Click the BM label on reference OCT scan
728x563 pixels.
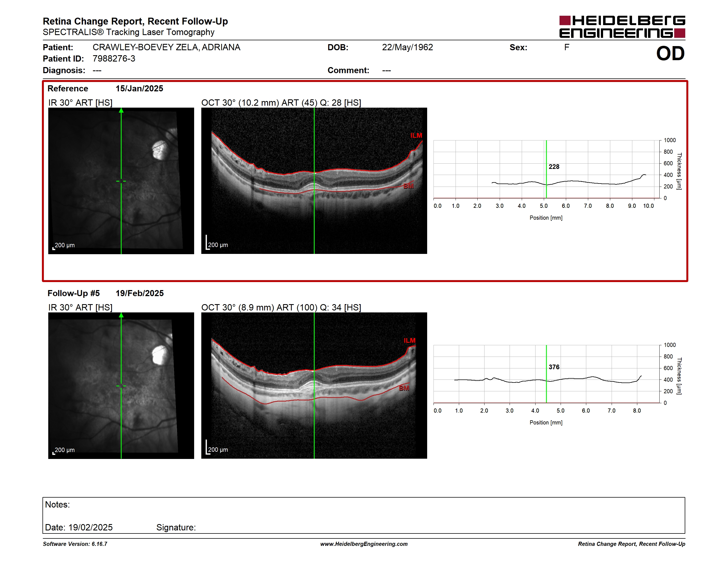coord(408,187)
